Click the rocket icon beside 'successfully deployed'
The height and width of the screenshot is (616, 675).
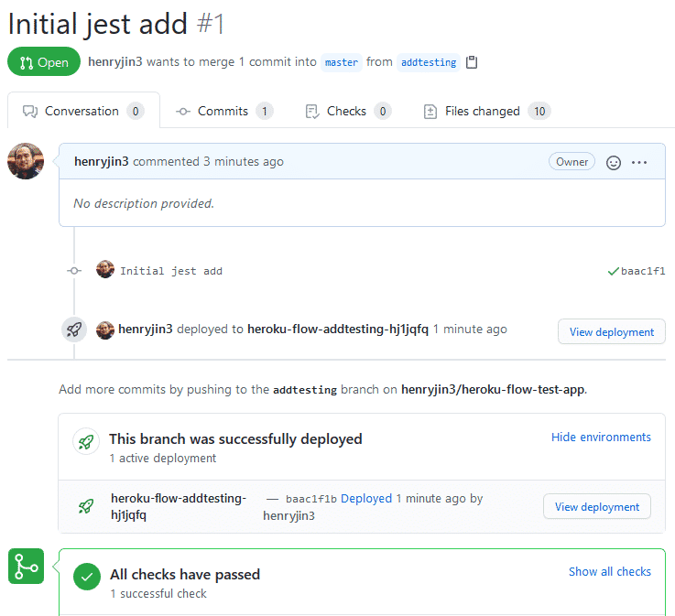(86, 441)
